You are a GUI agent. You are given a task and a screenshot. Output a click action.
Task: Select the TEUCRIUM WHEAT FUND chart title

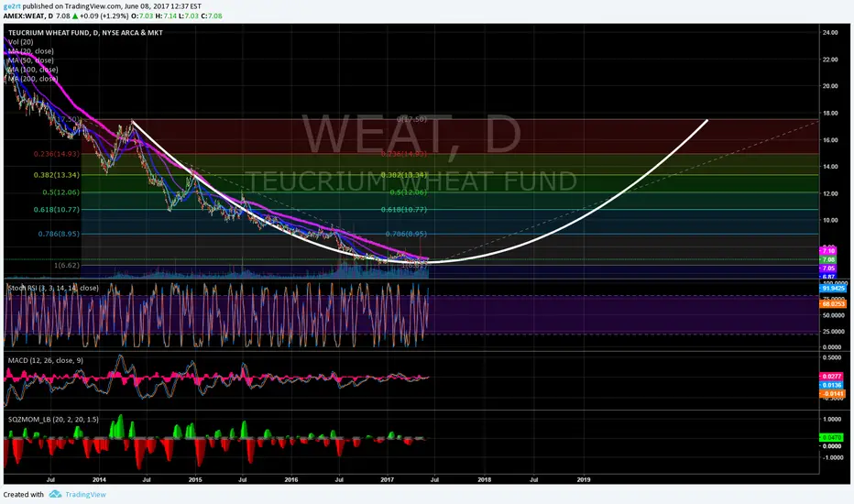point(85,33)
